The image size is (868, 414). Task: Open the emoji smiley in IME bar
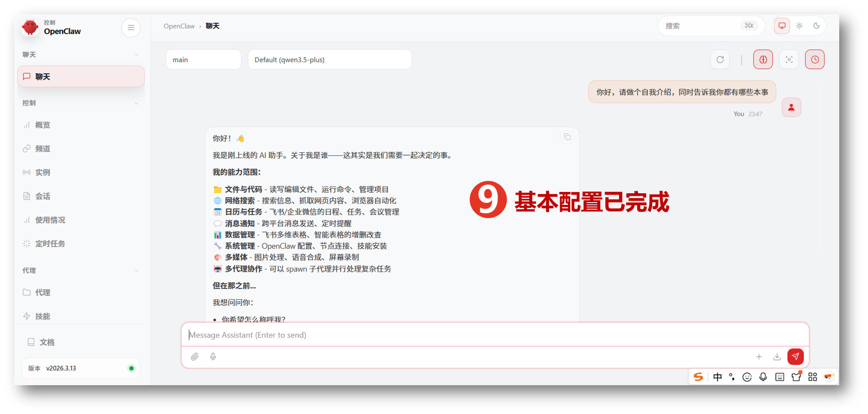tap(747, 377)
